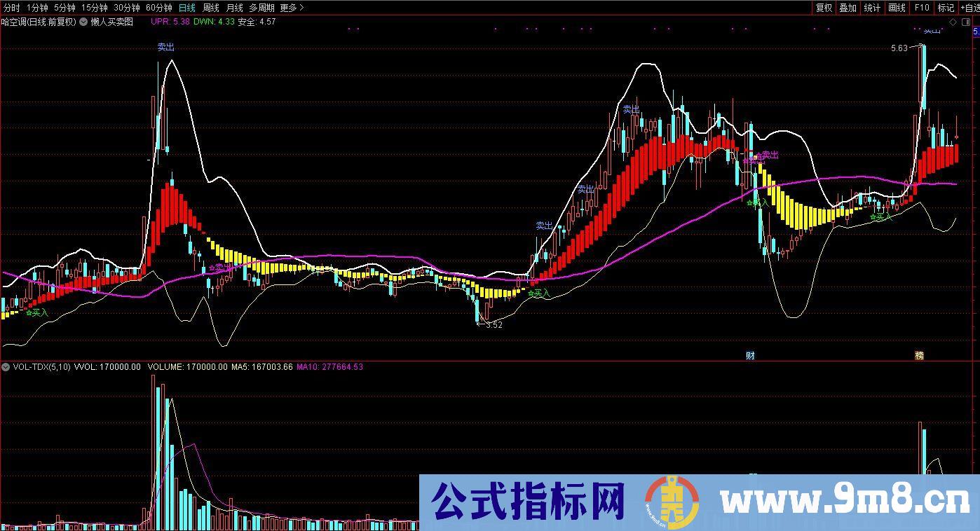Click the 标记 mark button
This screenshot has width=980, height=531.
coord(946,8)
